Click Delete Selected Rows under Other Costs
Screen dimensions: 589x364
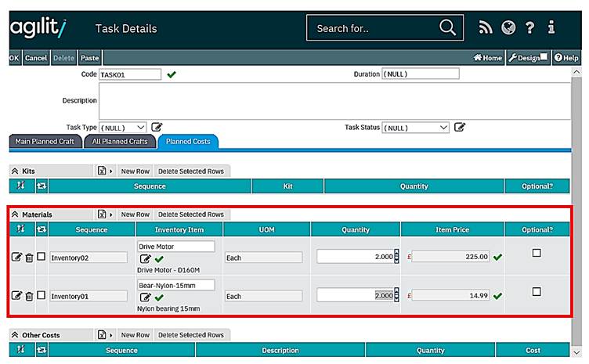[191, 334]
